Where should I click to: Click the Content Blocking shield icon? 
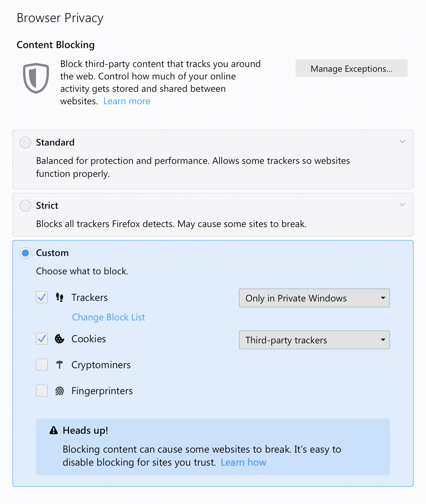pyautogui.click(x=36, y=78)
